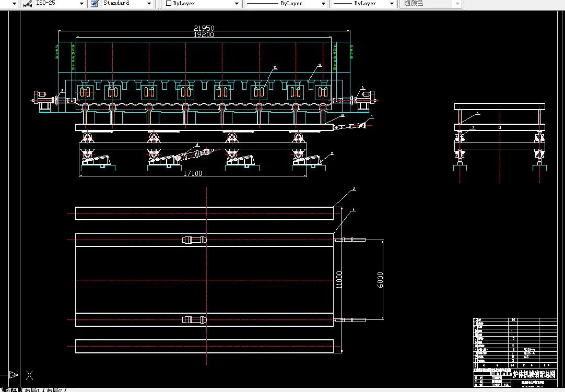Select balloon number 3 in plan view

(x=354, y=188)
